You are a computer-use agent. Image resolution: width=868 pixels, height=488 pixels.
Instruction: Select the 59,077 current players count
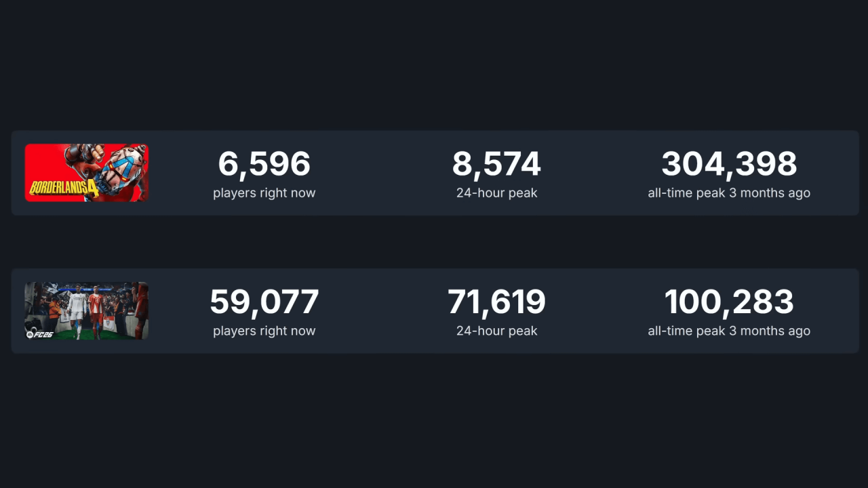coord(264,302)
